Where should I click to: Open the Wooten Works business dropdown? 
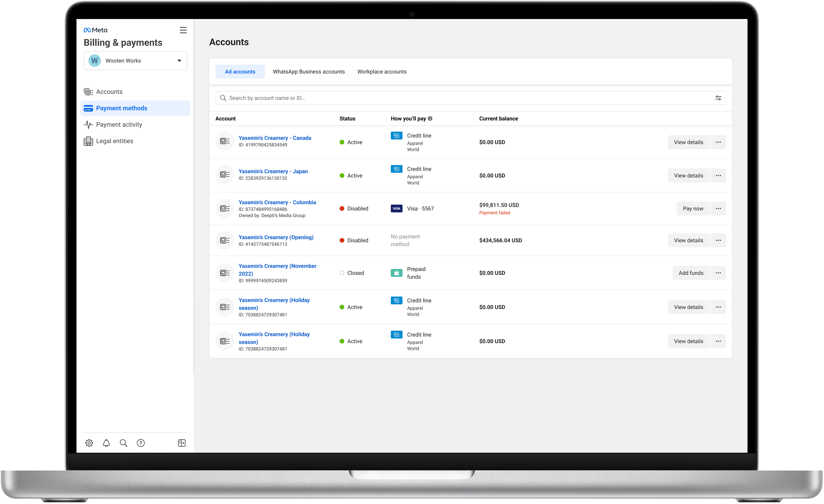coord(135,61)
